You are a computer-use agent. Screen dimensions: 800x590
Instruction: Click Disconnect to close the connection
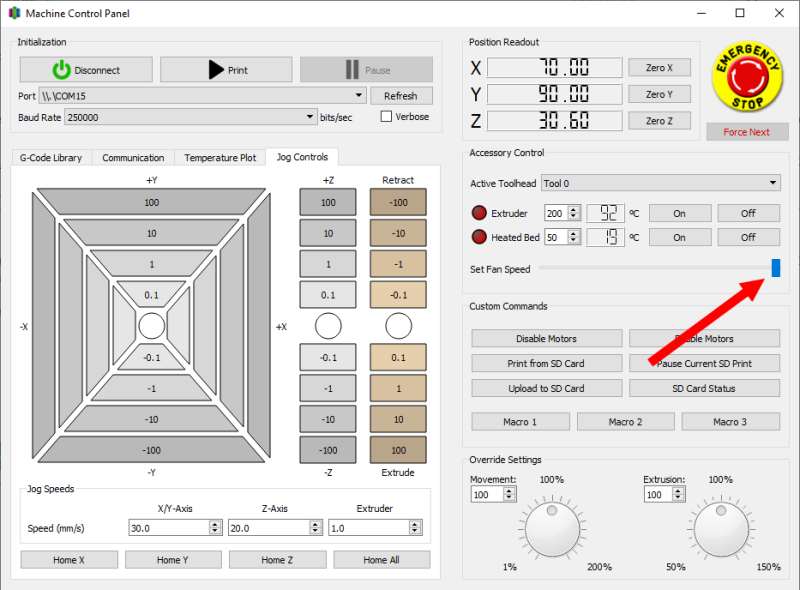85,69
